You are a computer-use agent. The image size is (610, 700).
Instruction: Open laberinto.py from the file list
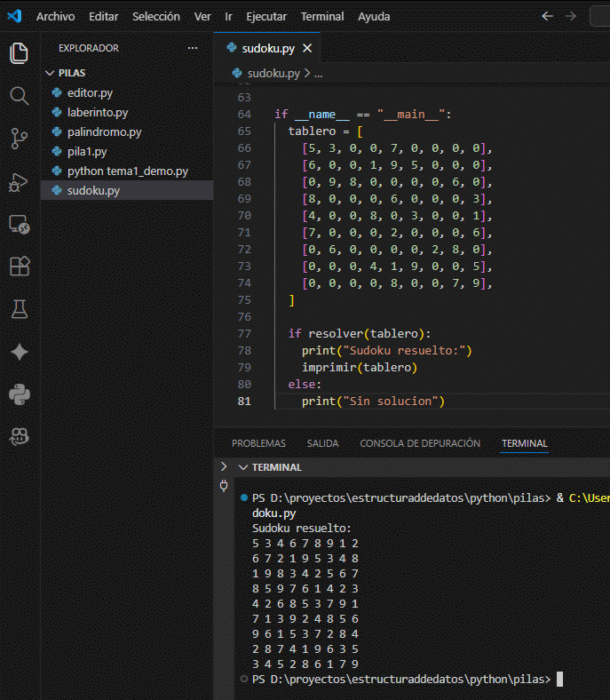[x=98, y=112]
